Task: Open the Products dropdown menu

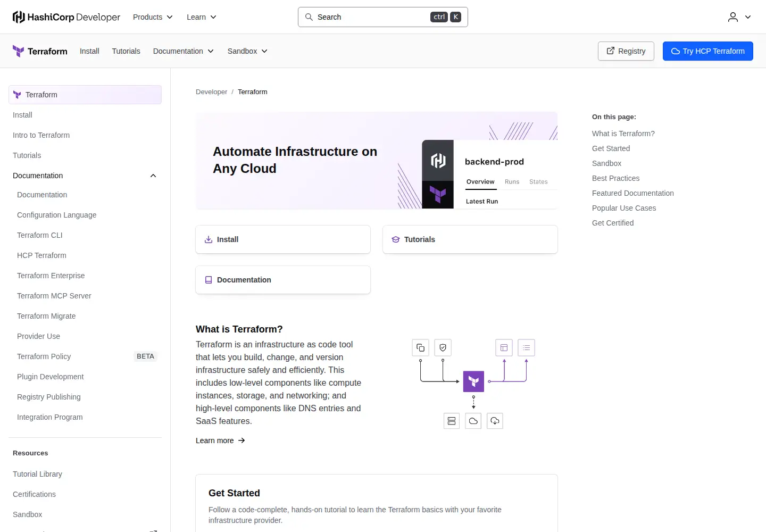Action: tap(153, 17)
